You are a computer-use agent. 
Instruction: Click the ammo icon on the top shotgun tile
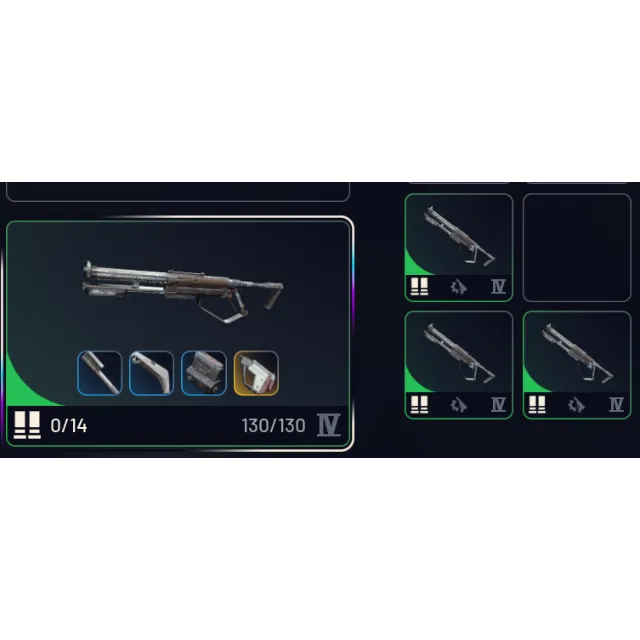419,287
